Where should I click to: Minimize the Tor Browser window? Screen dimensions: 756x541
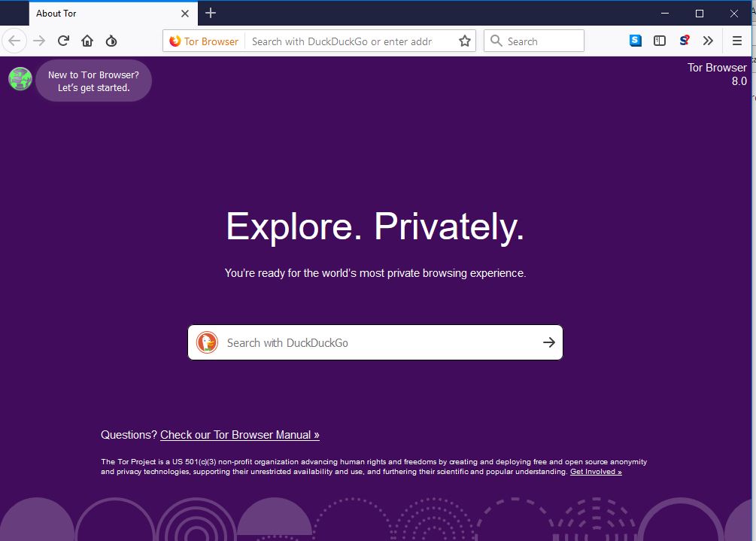click(x=665, y=14)
